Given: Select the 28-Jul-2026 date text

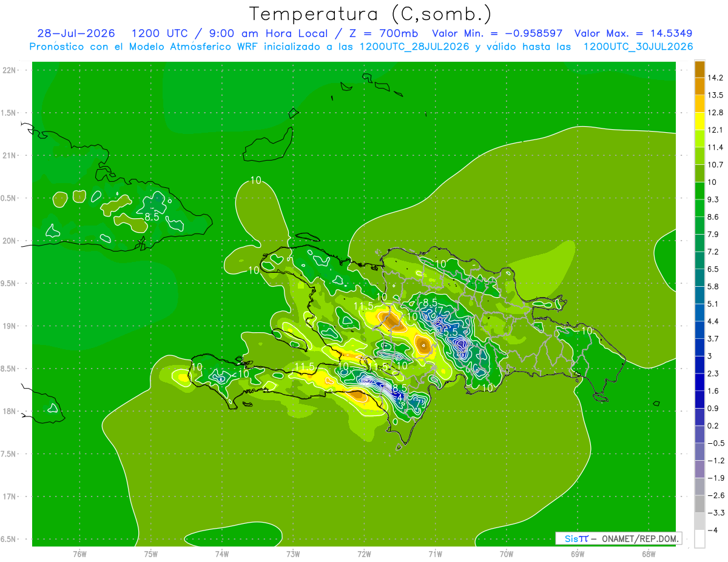Looking at the screenshot, I should [x=76, y=33].
